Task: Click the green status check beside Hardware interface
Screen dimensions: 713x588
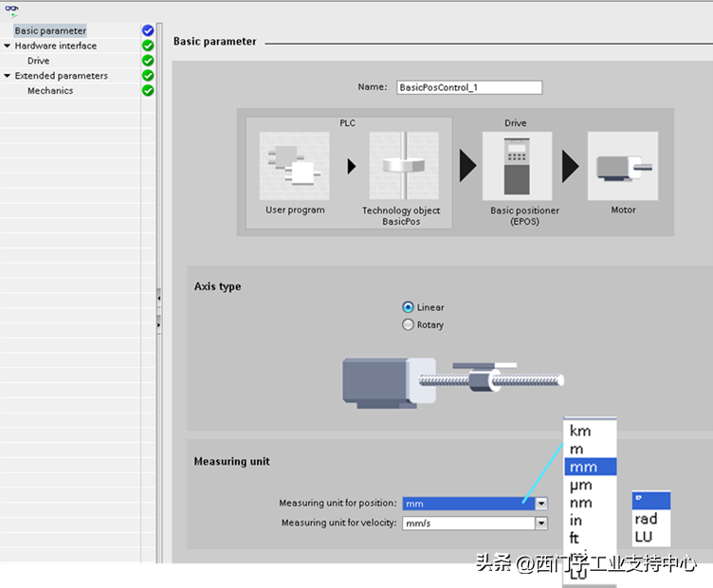Action: (148, 46)
